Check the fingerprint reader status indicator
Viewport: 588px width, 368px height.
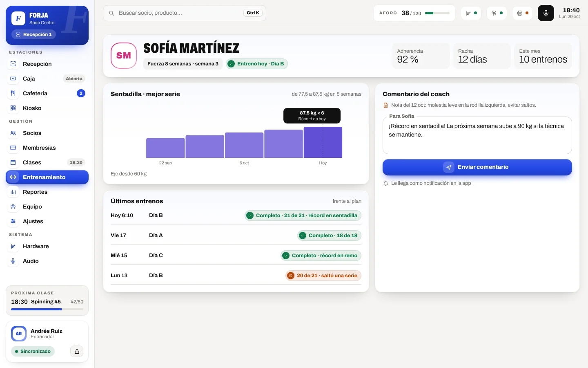[497, 13]
